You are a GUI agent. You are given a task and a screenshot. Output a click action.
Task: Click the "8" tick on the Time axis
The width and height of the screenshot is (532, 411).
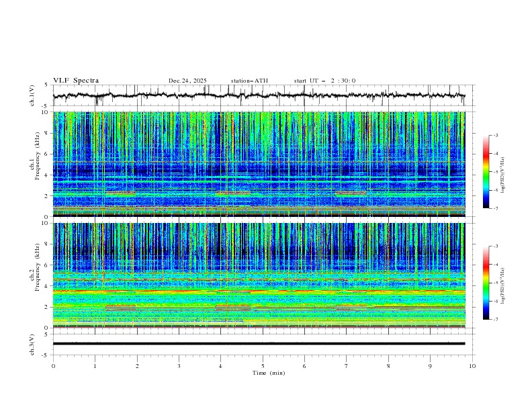[388, 366]
